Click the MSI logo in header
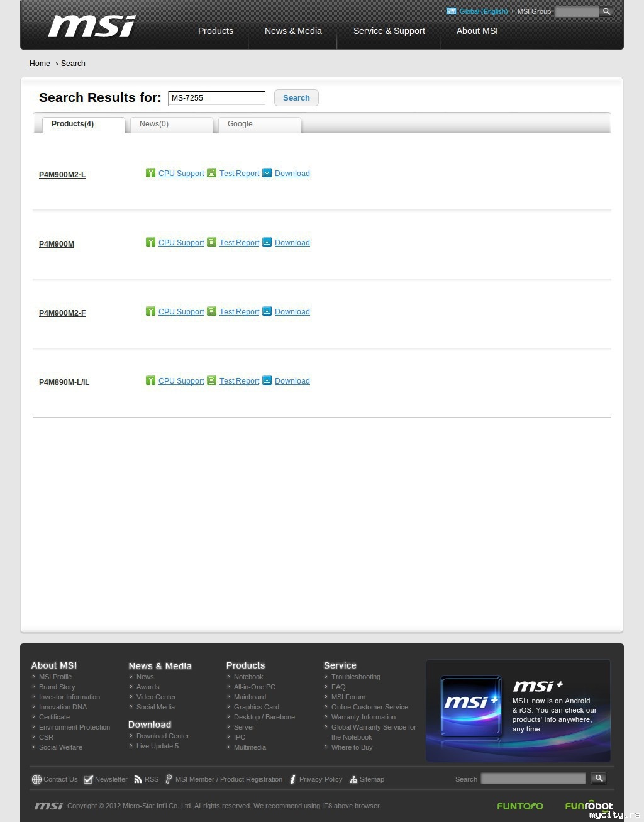Image resolution: width=644 pixels, height=822 pixels. 92,26
